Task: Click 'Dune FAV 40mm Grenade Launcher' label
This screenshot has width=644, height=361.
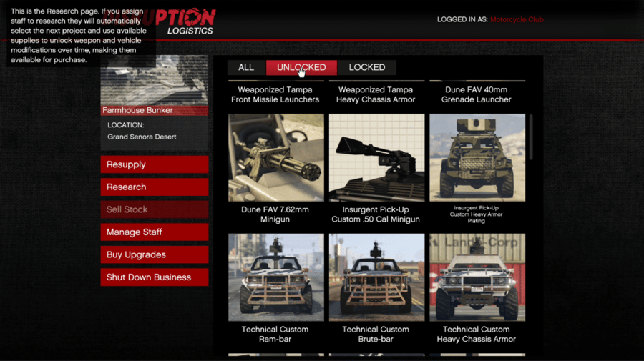Action: 477,95
